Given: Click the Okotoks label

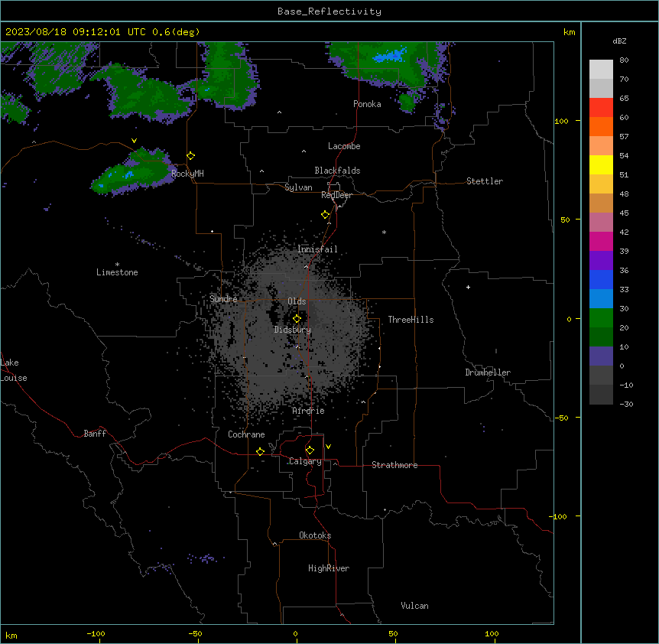Looking at the screenshot, I should pos(315,535).
